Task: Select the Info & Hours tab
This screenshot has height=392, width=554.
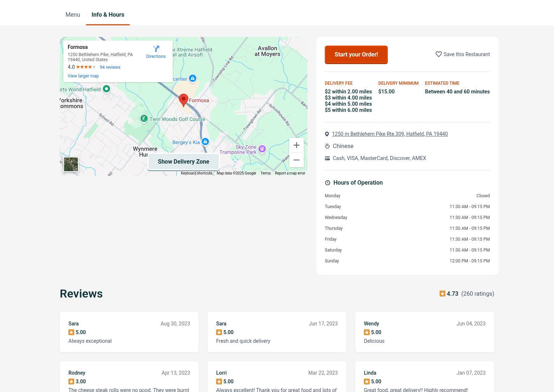Action: pyautogui.click(x=108, y=15)
